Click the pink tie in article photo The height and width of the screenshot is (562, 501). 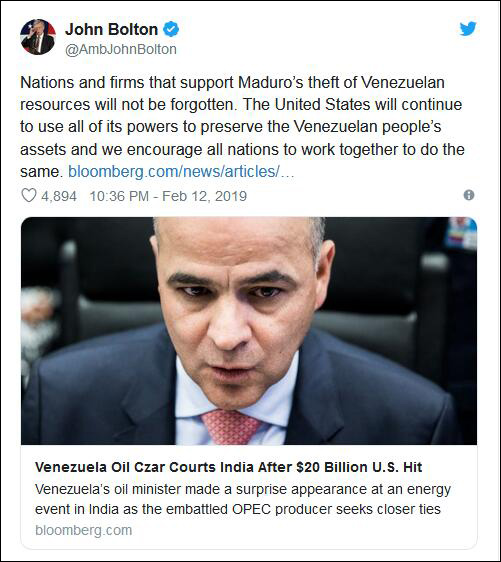point(230,427)
